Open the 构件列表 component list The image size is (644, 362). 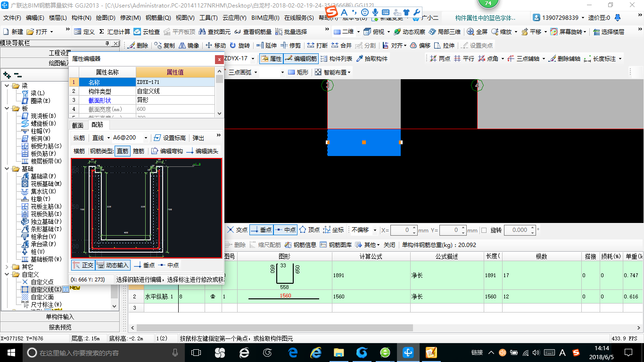[x=337, y=58]
